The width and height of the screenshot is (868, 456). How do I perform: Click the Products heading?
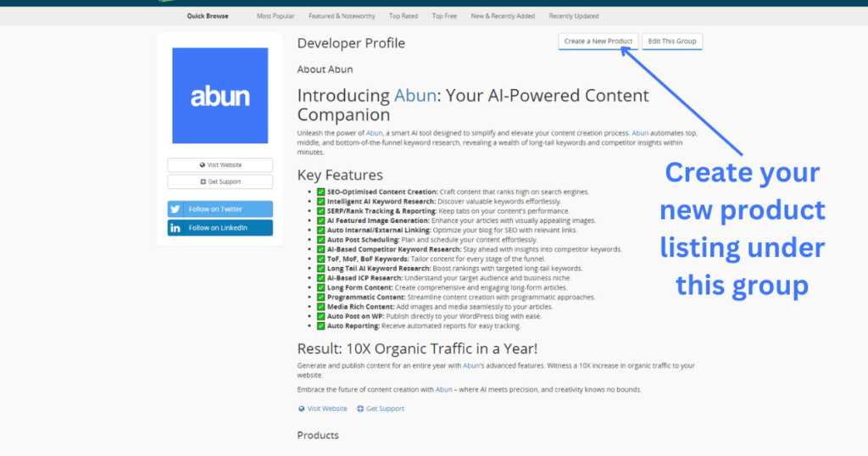click(318, 435)
